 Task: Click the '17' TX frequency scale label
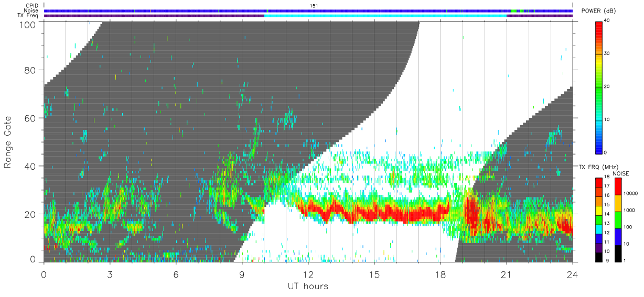tap(607, 186)
